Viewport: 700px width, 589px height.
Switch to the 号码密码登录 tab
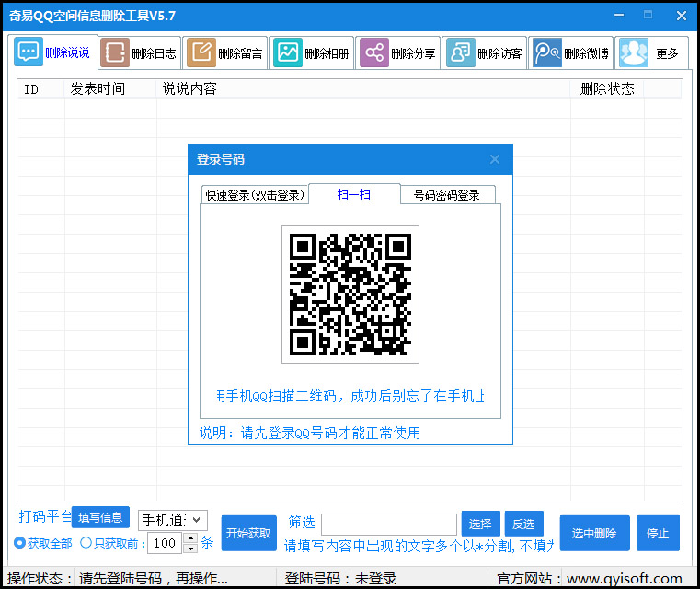click(447, 195)
